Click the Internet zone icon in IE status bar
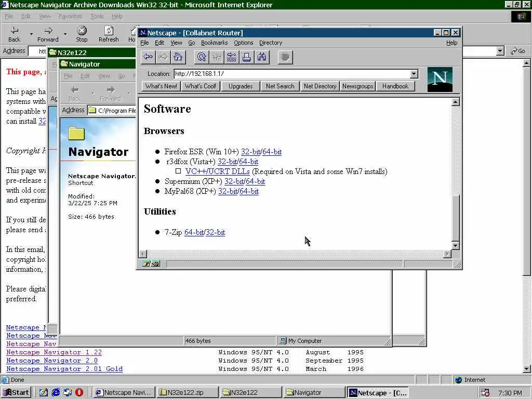Image resolution: width=532 pixels, height=399 pixels. coord(459,380)
